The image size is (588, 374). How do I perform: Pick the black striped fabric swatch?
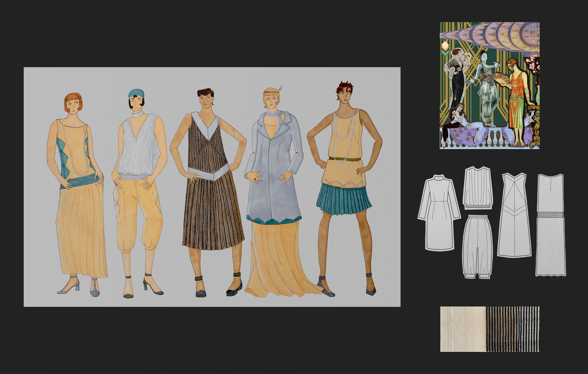coord(513,329)
